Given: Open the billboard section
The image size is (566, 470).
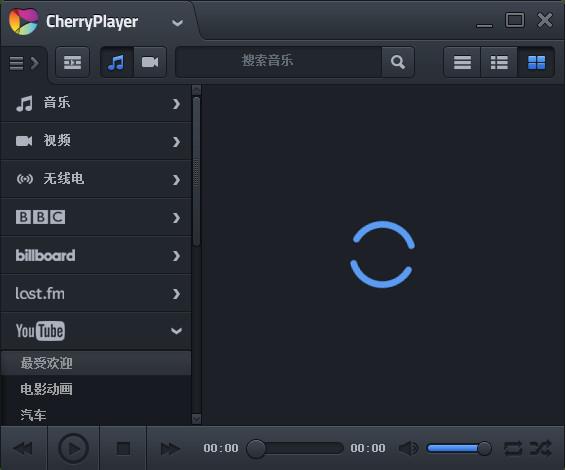Looking at the screenshot, I should 96,256.
